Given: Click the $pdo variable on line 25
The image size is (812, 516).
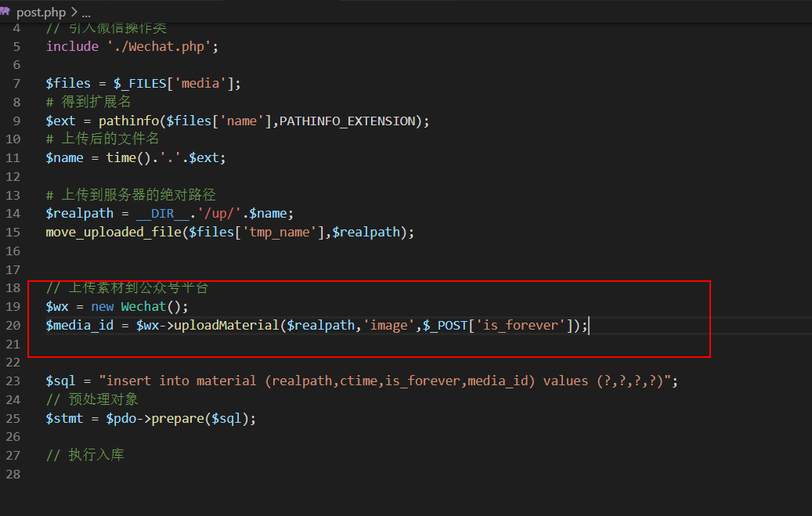Looking at the screenshot, I should (121, 418).
